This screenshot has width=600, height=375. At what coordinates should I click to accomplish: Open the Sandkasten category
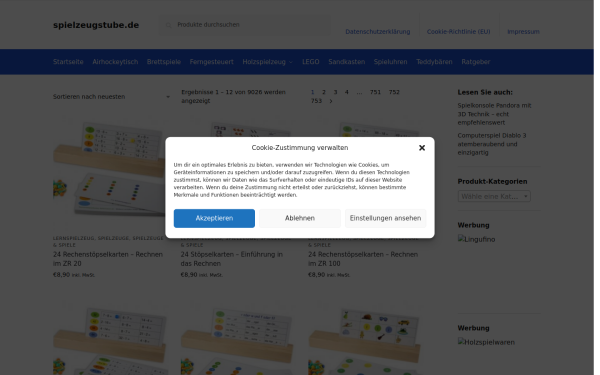click(347, 62)
